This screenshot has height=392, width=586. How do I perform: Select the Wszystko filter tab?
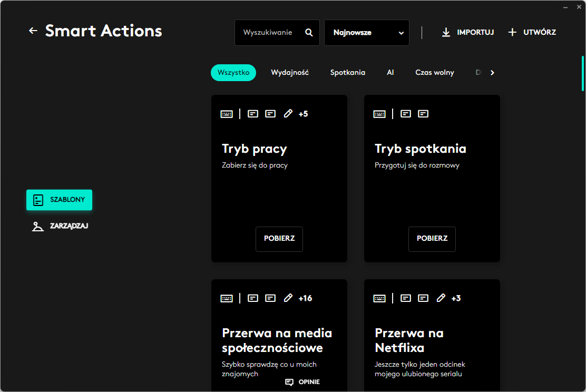tap(233, 73)
